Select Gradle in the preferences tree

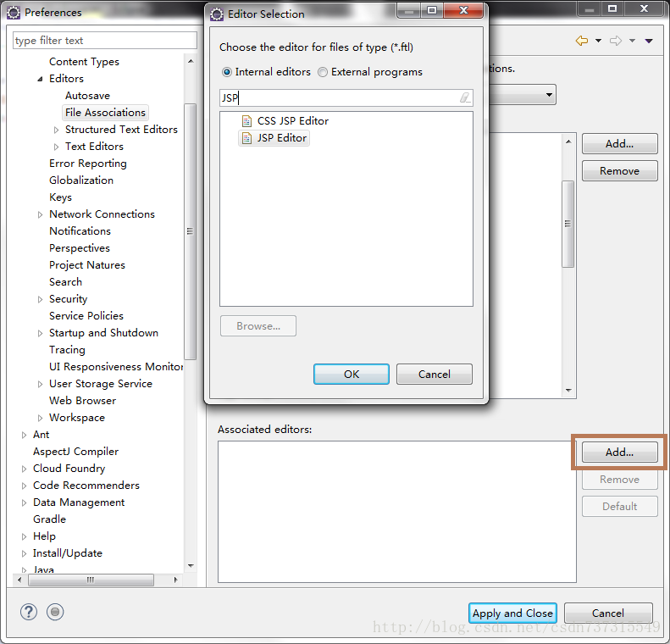coord(50,519)
